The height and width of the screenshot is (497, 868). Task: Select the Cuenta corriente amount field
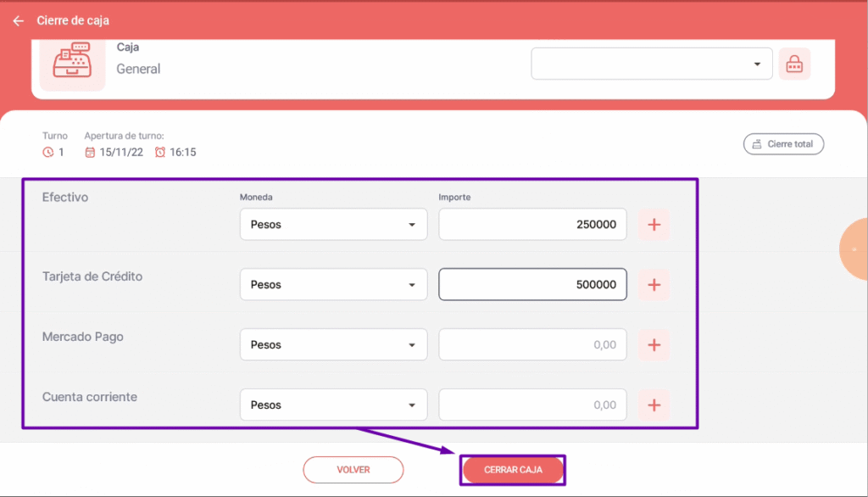[x=532, y=405]
